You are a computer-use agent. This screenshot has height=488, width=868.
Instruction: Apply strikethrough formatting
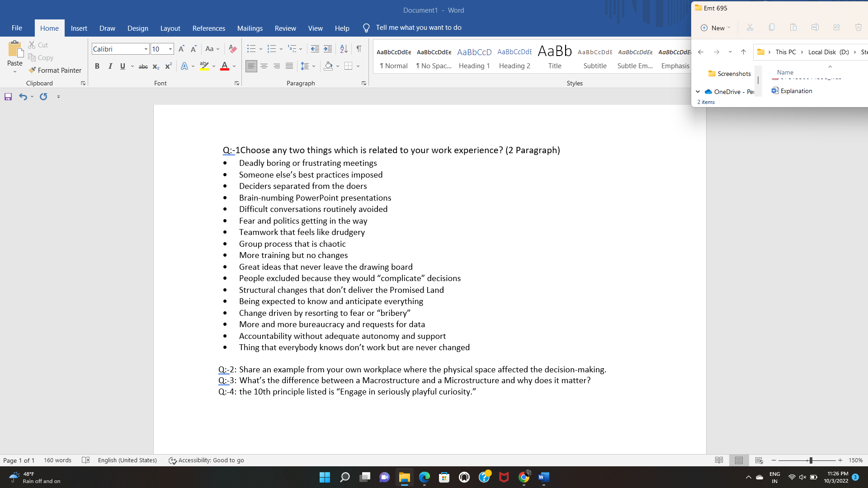[x=143, y=66]
